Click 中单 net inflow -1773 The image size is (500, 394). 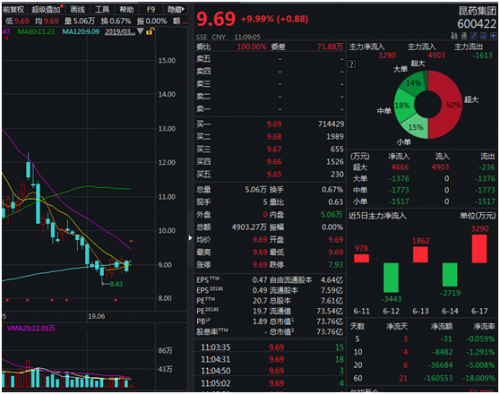click(399, 190)
